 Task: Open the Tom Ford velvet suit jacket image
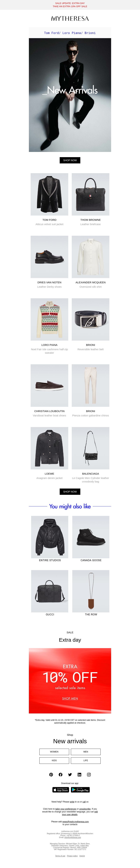pos(49,194)
